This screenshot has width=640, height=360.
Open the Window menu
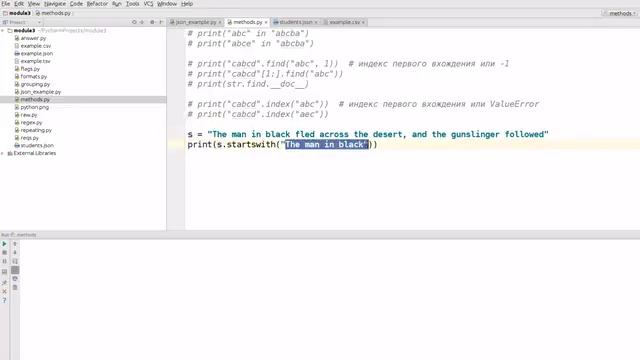(x=167, y=4)
